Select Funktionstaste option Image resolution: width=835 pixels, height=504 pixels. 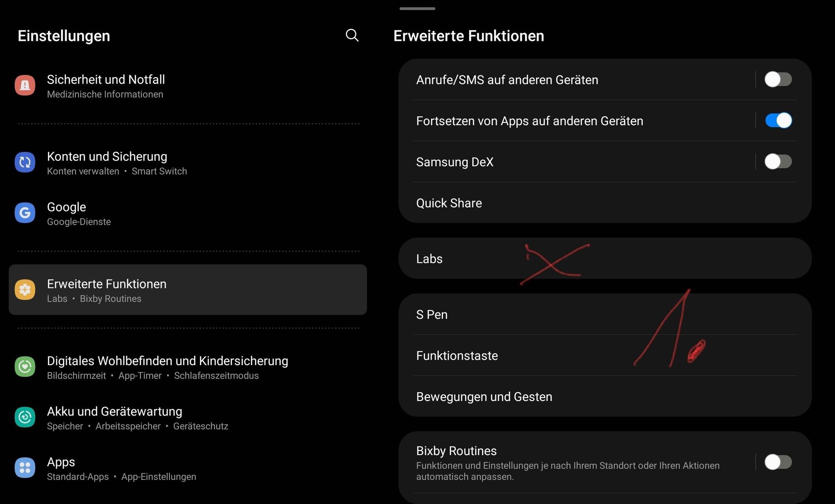click(x=605, y=355)
